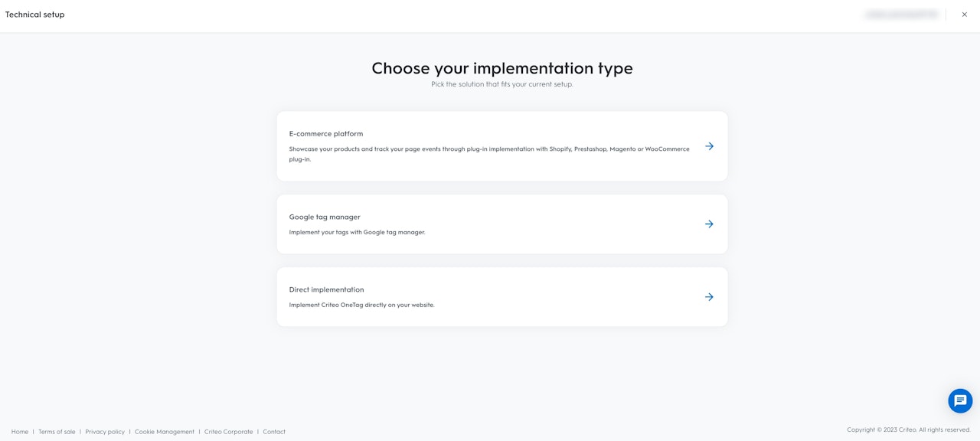
Task: Click the 'Technical setup' header title
Action: [x=34, y=15]
